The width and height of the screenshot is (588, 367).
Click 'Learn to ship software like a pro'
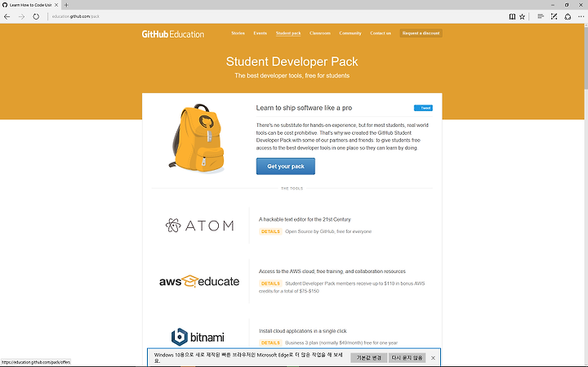coord(304,108)
